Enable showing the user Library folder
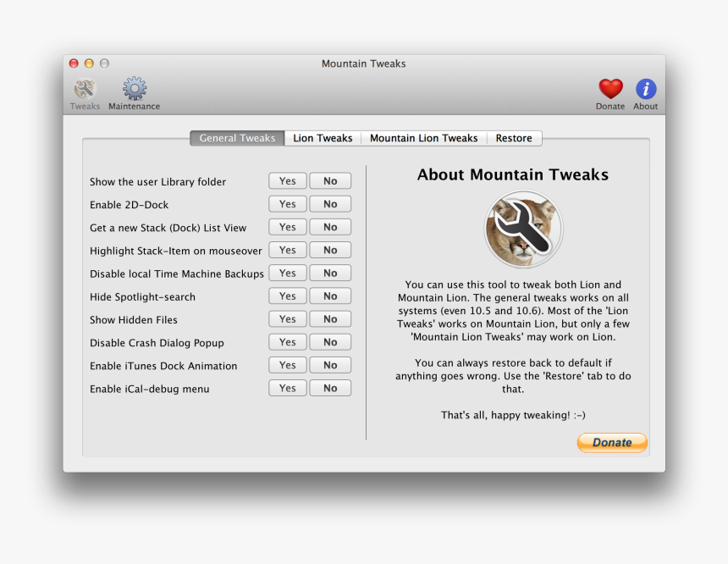Viewport: 728px width, 564px height. point(287,180)
